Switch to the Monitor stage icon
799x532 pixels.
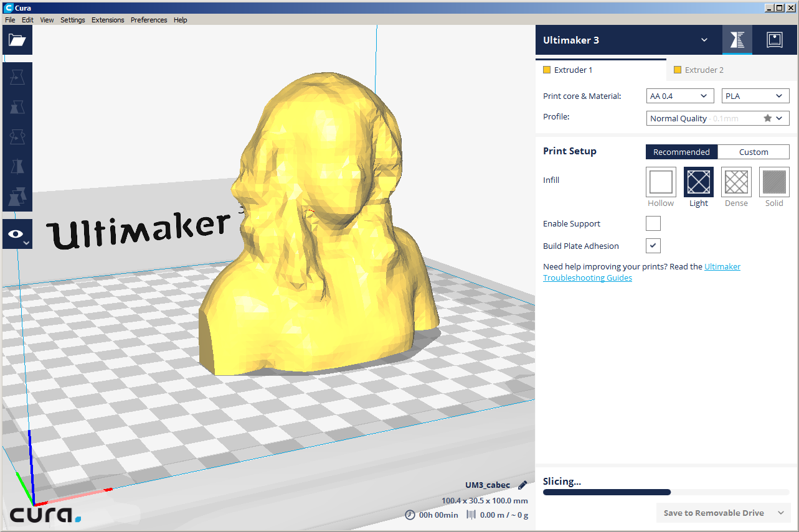pyautogui.click(x=774, y=40)
